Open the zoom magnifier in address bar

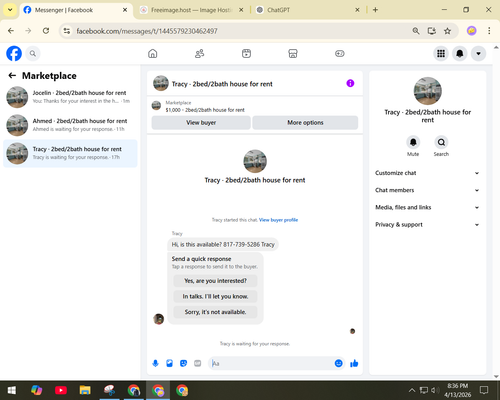(x=416, y=31)
